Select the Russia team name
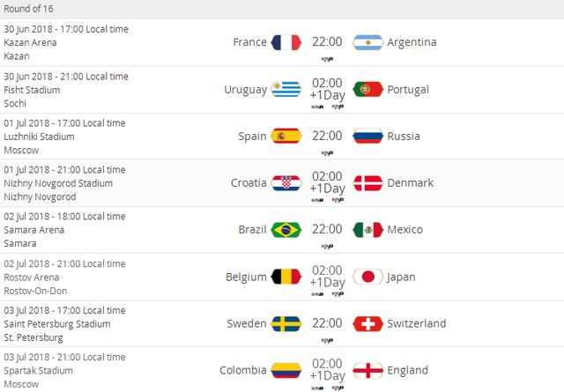The image size is (564, 392). (x=404, y=137)
